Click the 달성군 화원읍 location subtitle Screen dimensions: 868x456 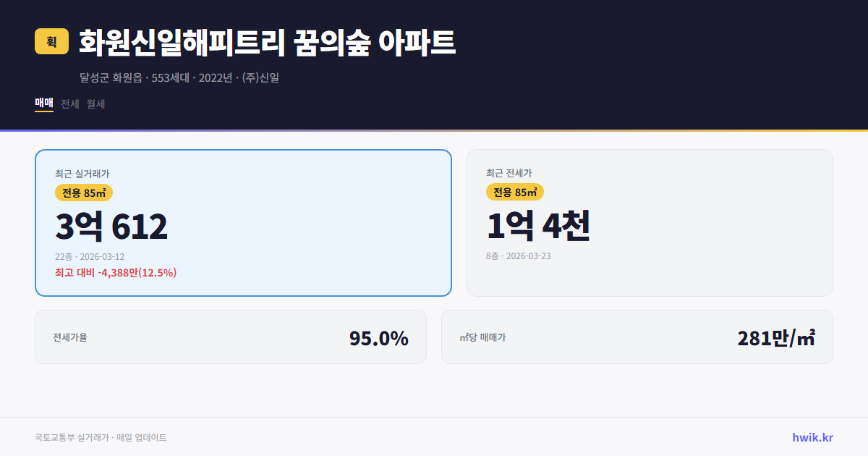point(179,78)
